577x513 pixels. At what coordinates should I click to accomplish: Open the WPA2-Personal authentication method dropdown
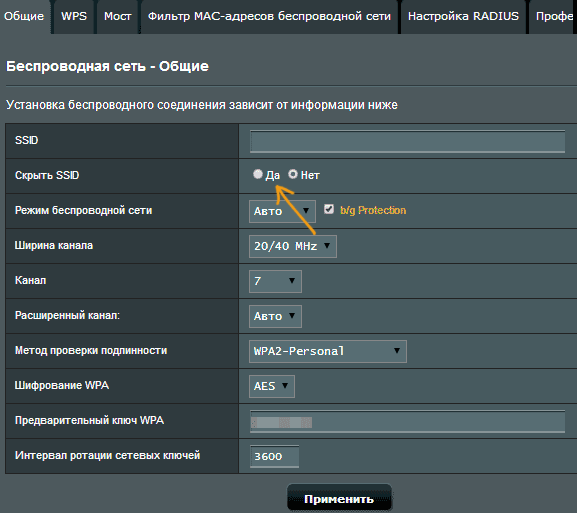point(328,351)
